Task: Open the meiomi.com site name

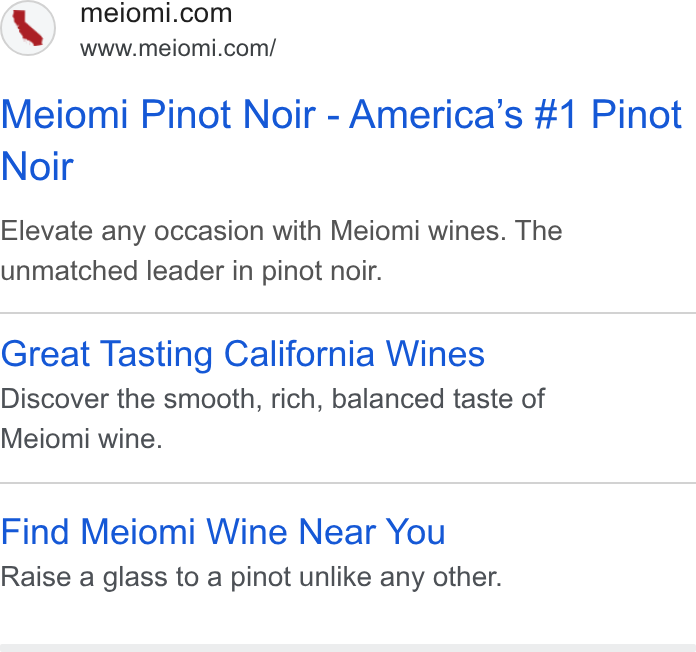Action: (156, 13)
